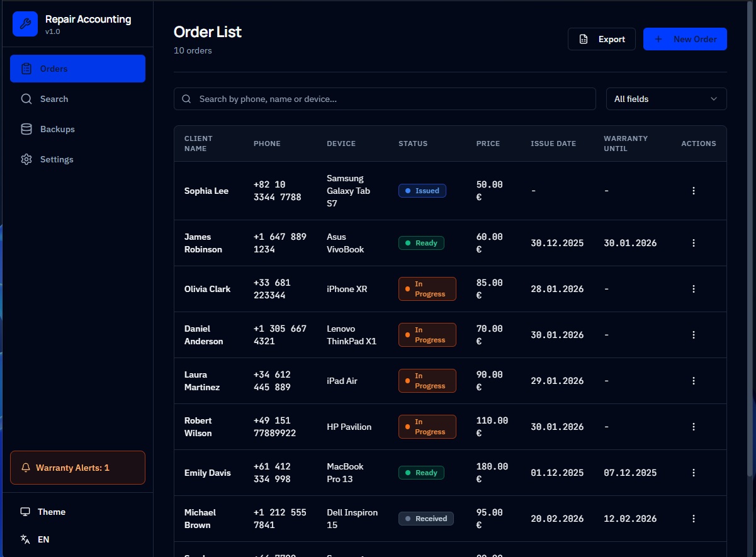Switch to the Backups sidebar section
The width and height of the screenshot is (756, 557).
point(58,129)
